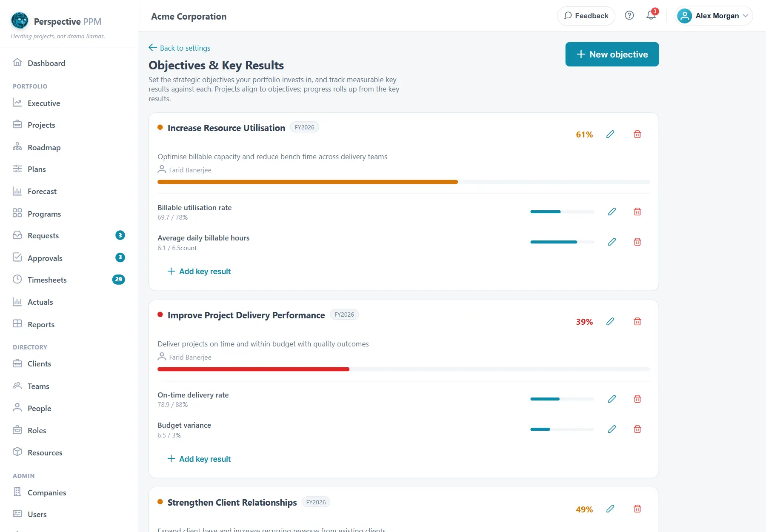Click the Perspective PPM logo
766x532 pixels.
(20, 21)
